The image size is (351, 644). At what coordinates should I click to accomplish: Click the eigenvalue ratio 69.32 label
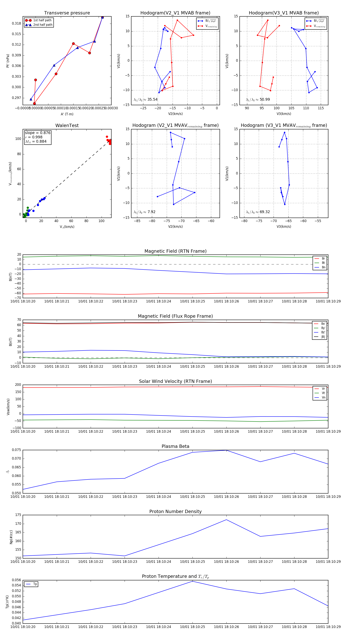click(258, 212)
